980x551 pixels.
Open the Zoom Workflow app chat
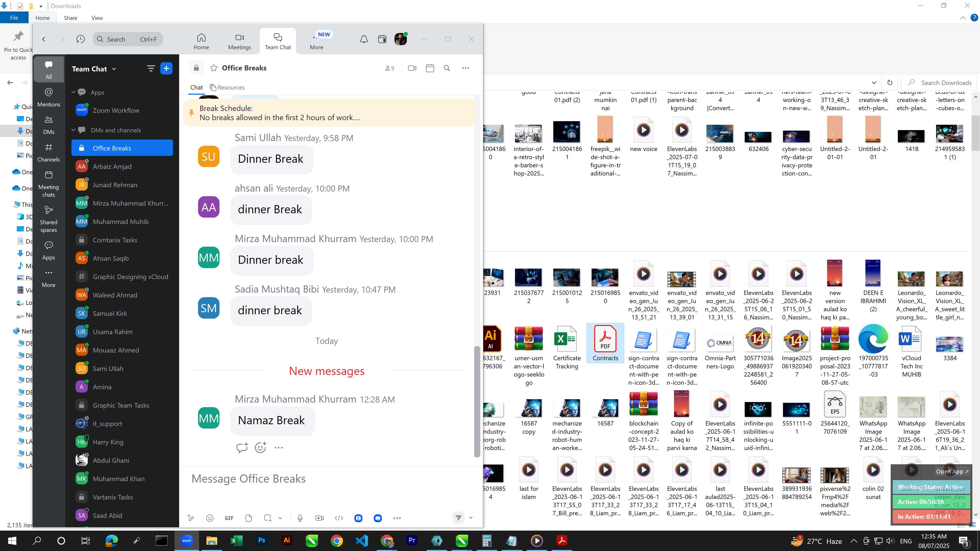tap(122, 110)
